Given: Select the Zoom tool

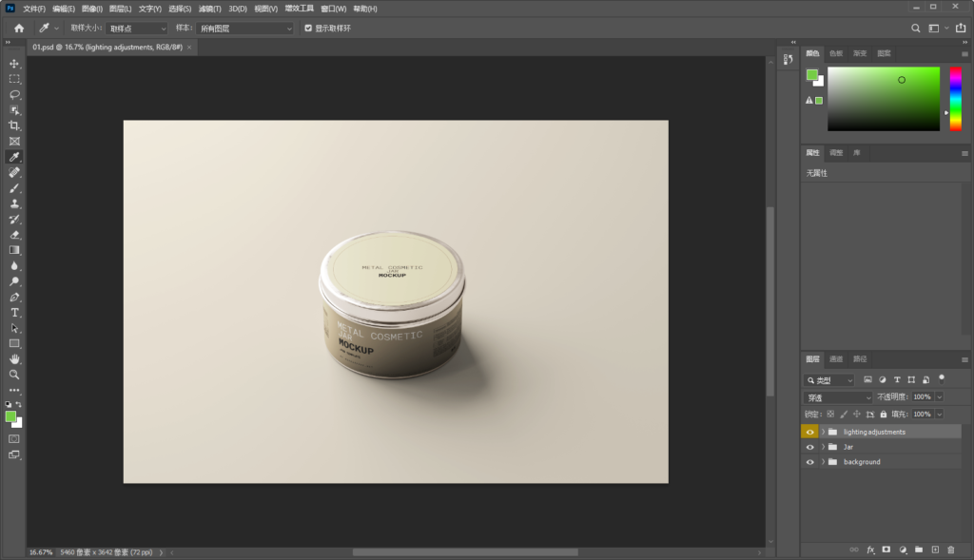Looking at the screenshot, I should [14, 375].
